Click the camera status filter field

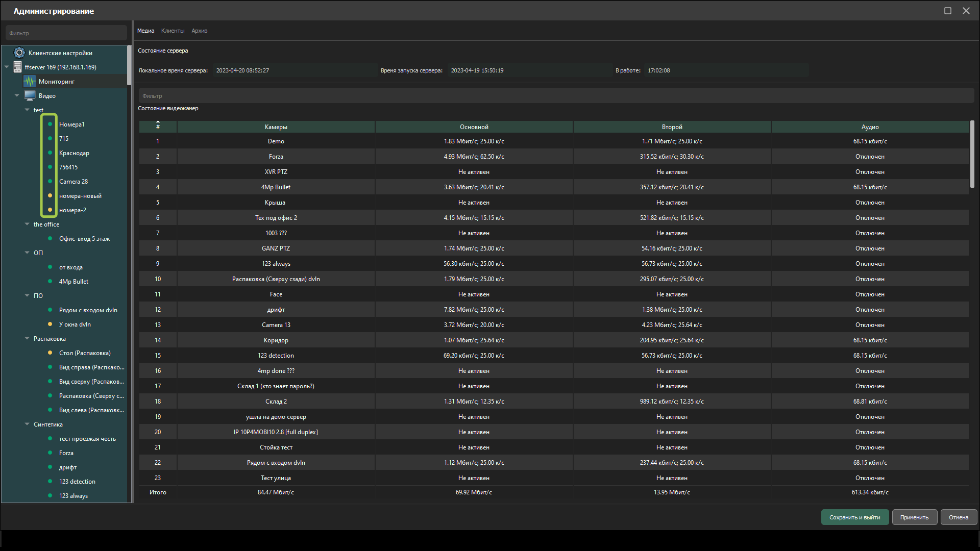[x=556, y=96]
